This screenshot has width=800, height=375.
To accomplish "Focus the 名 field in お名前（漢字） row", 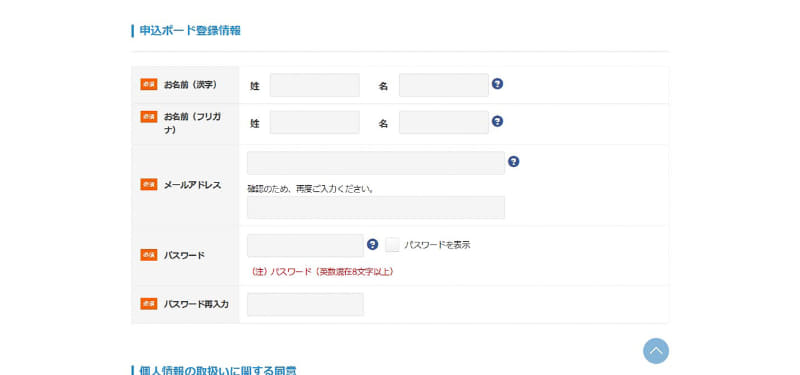I will [x=444, y=85].
